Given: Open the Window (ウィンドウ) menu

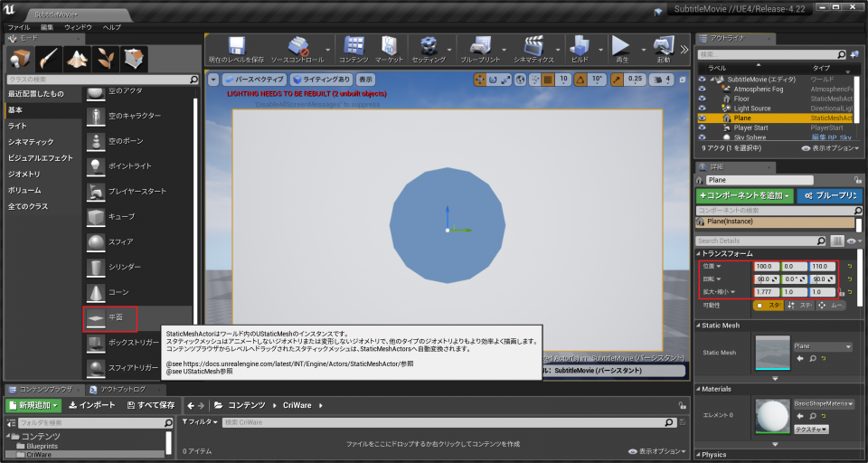Looking at the screenshot, I should click(x=78, y=27).
